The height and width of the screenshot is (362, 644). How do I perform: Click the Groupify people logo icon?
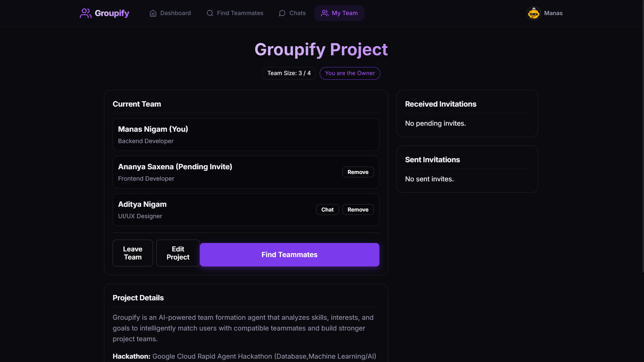click(x=86, y=13)
